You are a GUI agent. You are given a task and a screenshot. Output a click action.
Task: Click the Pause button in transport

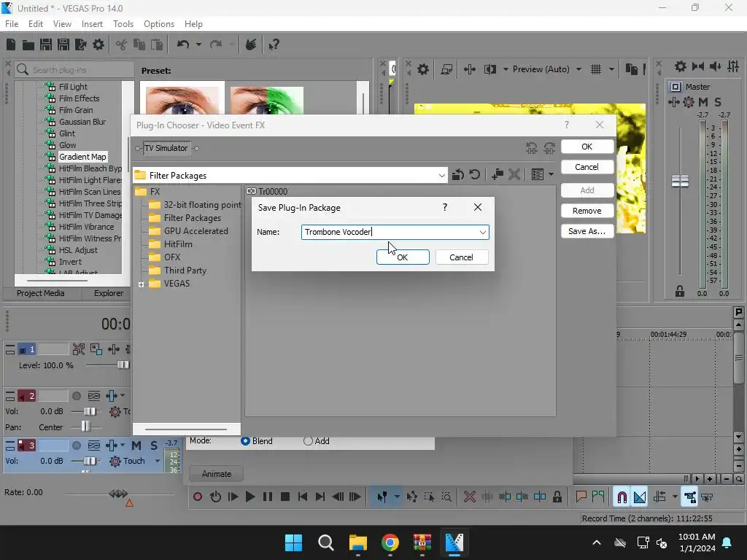(268, 497)
